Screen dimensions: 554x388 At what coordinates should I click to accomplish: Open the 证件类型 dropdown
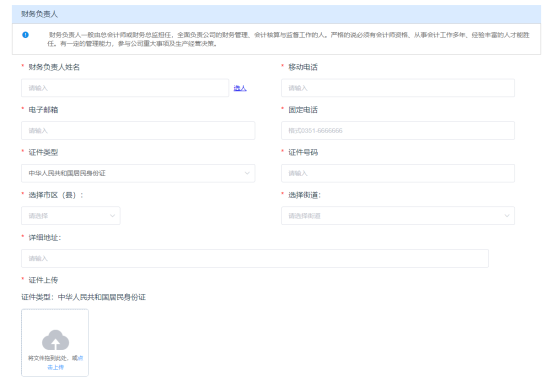(x=138, y=173)
